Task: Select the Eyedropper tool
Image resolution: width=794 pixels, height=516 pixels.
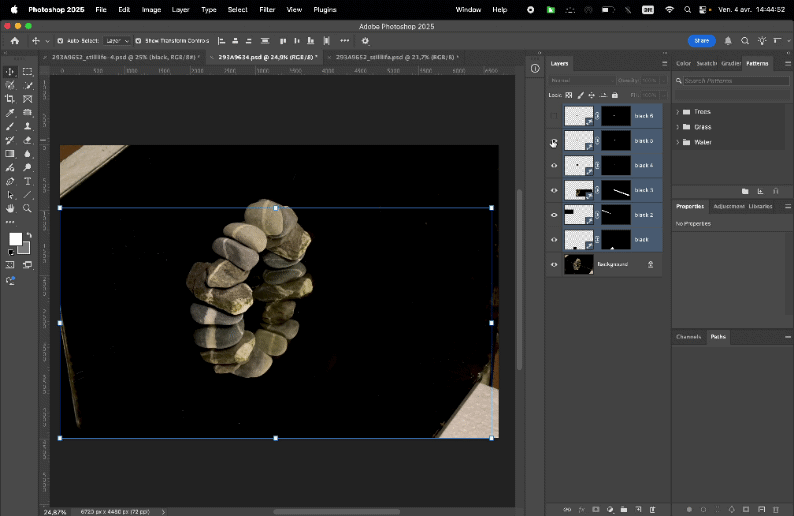Action: (10, 113)
